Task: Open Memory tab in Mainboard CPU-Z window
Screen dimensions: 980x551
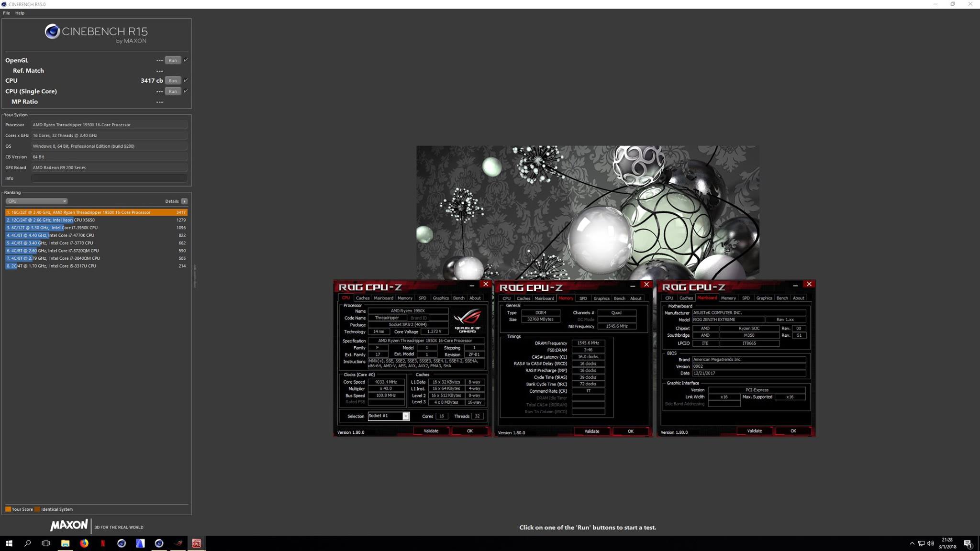Action: pos(728,298)
